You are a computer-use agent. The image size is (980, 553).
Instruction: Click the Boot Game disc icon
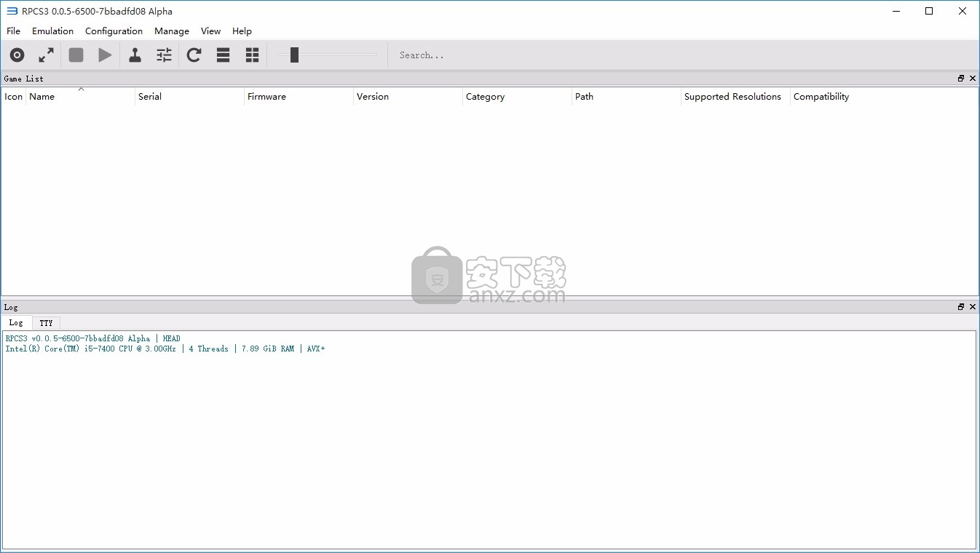[x=17, y=55]
